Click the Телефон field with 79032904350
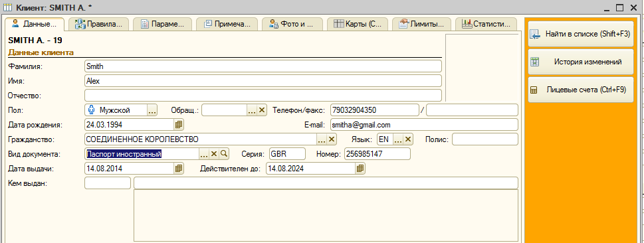The height and width of the screenshot is (243, 644). [x=374, y=110]
